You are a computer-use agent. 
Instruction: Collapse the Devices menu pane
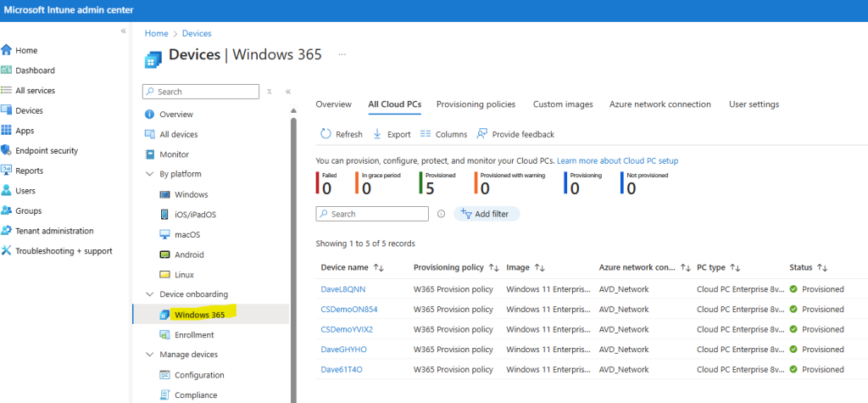click(x=288, y=92)
